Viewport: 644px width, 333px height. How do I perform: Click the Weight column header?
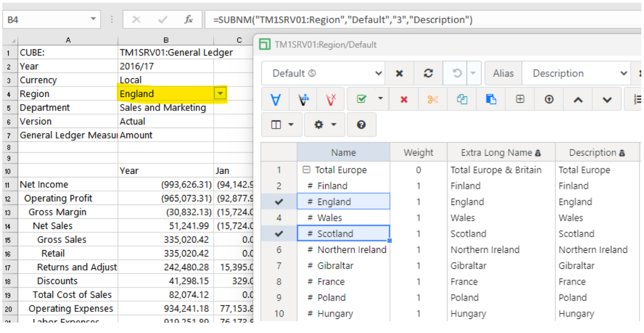click(x=418, y=152)
